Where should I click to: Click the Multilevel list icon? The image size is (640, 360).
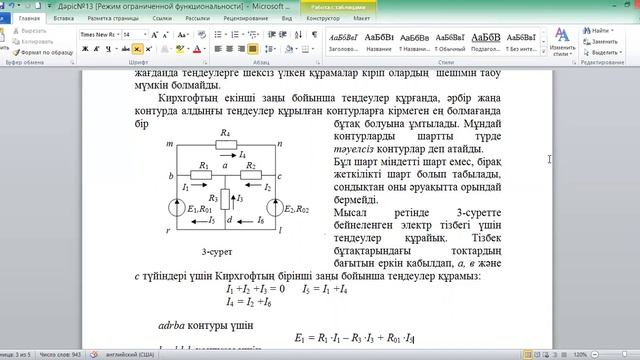(x=252, y=35)
